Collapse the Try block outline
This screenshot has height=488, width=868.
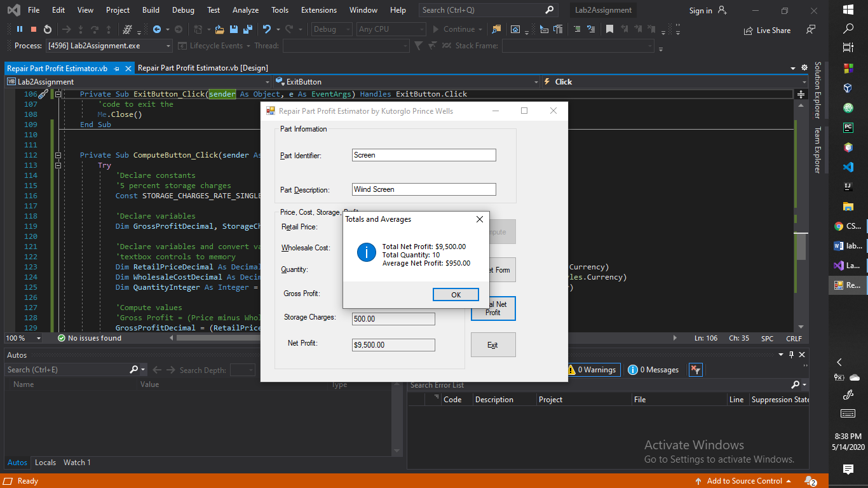coord(58,165)
